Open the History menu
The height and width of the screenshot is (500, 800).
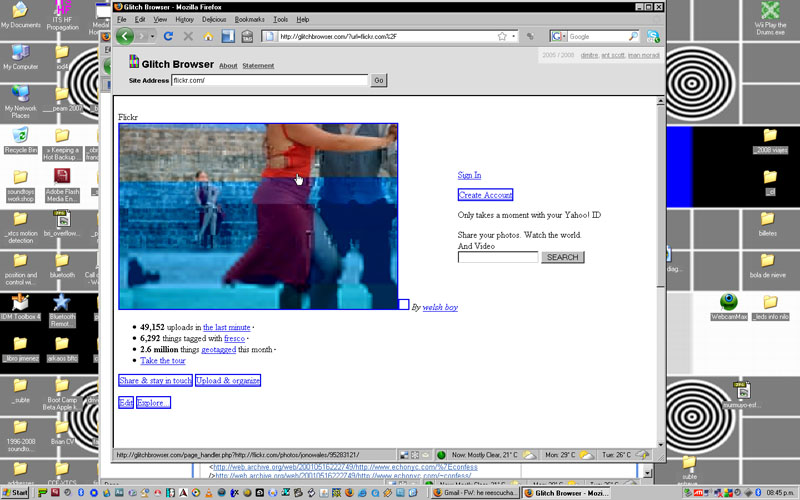click(184, 19)
